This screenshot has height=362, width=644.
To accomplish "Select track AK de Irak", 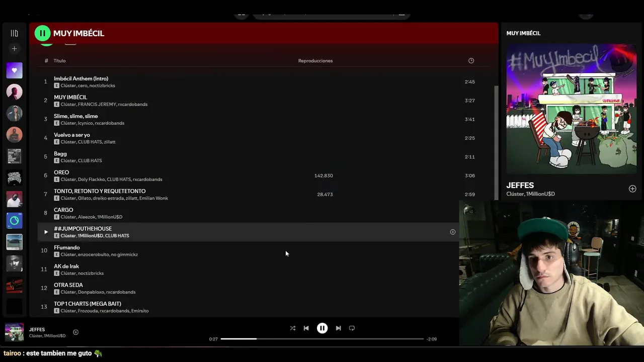I will click(66, 266).
